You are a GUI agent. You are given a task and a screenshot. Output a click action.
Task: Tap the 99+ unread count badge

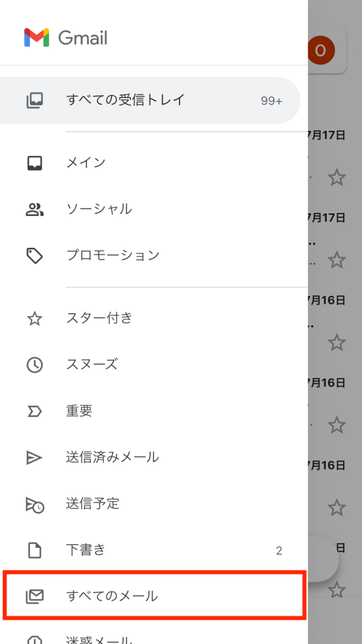[x=271, y=101]
